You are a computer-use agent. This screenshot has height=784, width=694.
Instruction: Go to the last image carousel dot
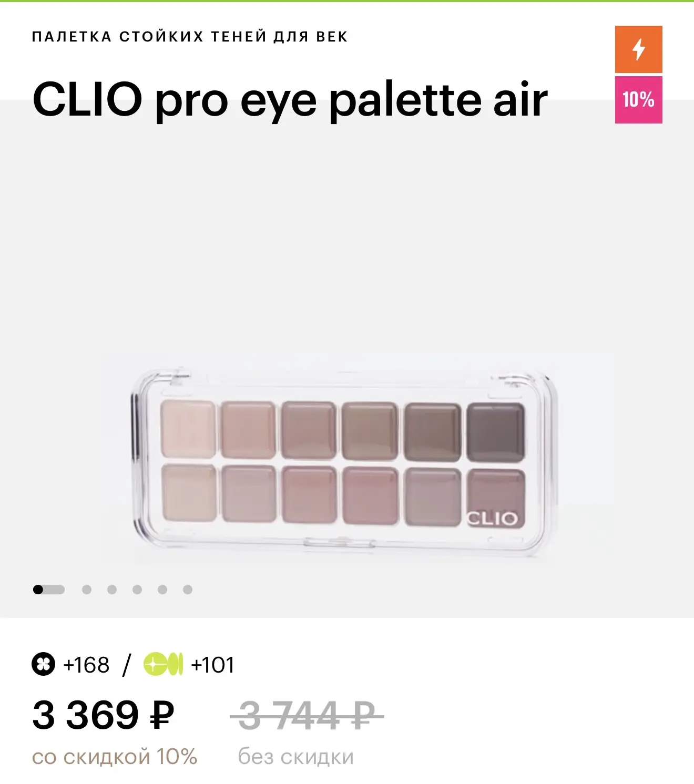188,590
